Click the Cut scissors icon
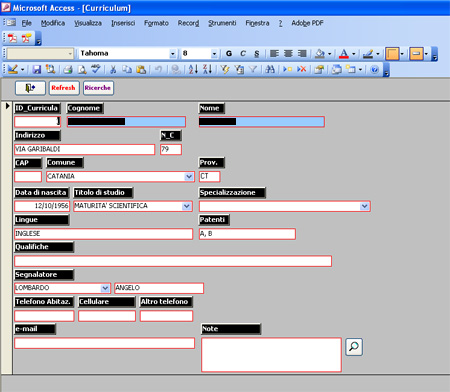 tap(113, 69)
